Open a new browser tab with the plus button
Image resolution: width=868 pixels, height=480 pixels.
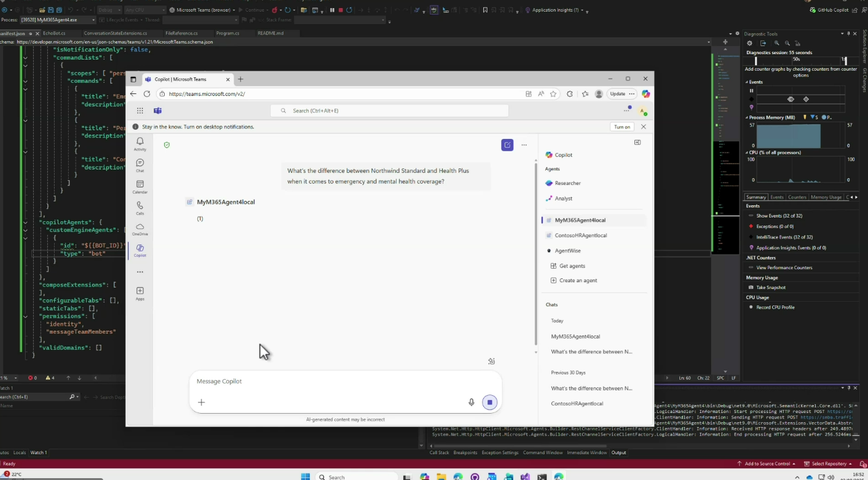pos(240,79)
